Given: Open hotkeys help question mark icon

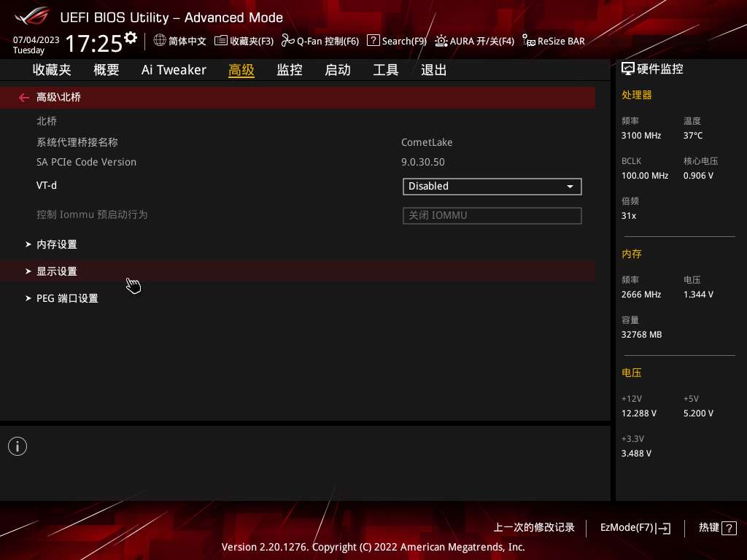Looking at the screenshot, I should point(729,528).
